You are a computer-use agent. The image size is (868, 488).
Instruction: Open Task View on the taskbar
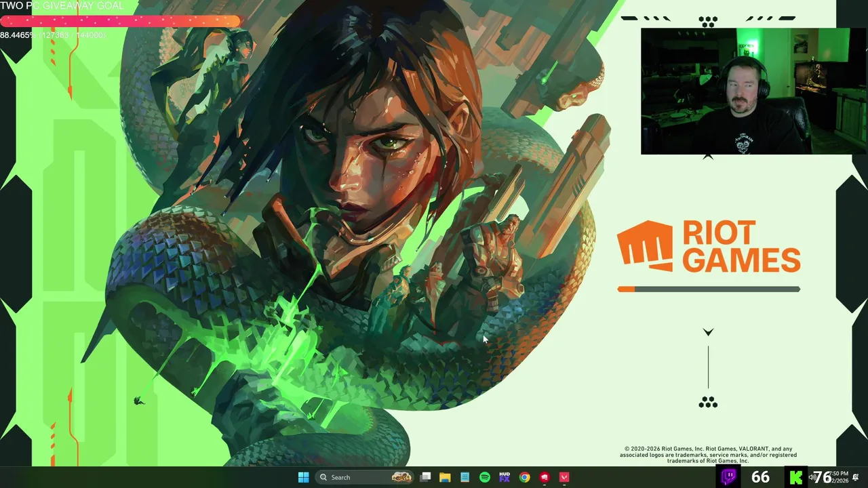click(x=425, y=477)
